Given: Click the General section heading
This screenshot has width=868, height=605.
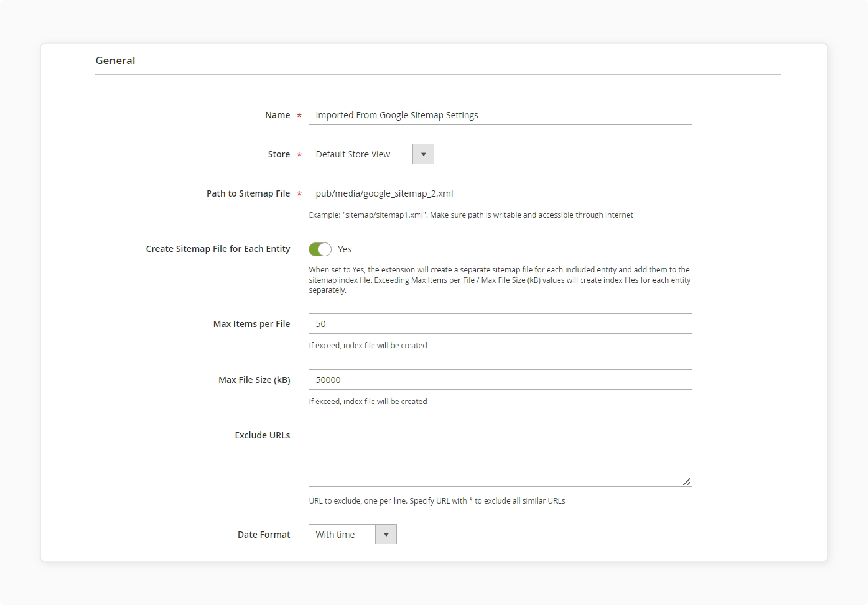Looking at the screenshot, I should (115, 60).
